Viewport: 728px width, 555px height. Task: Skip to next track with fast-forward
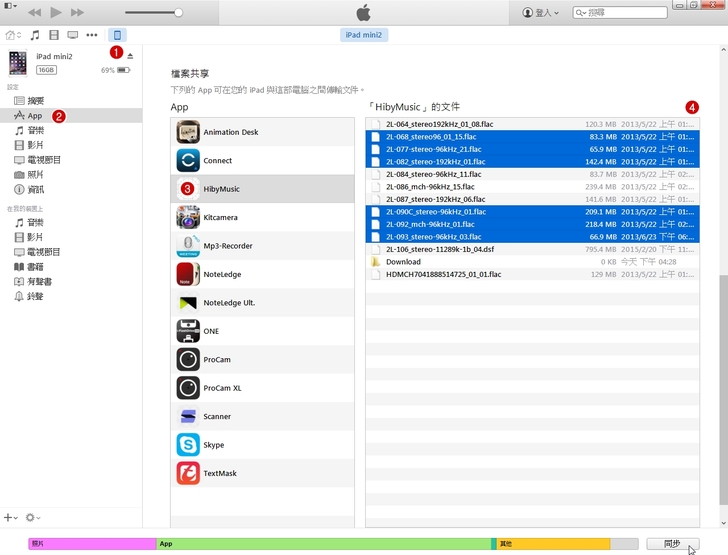pyautogui.click(x=77, y=13)
